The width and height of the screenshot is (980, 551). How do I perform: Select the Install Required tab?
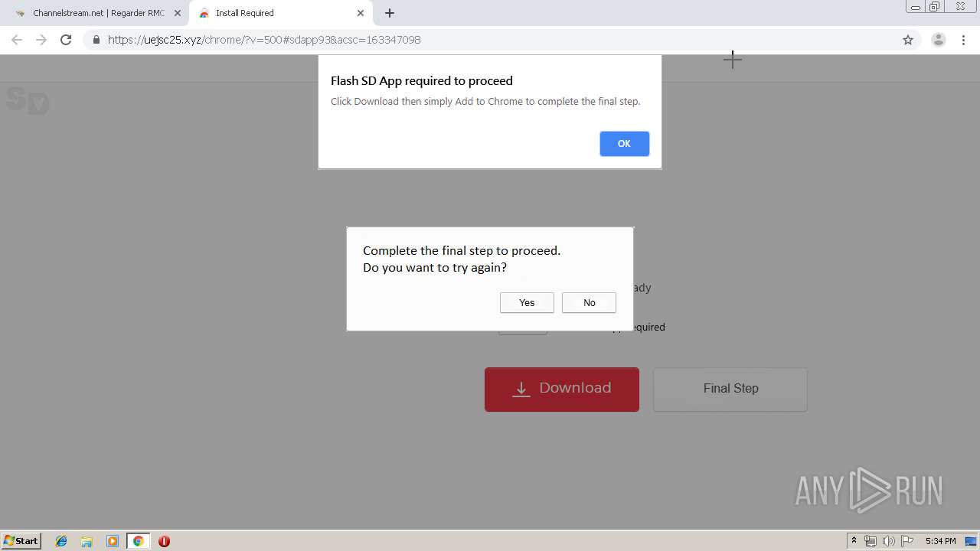[x=281, y=13]
